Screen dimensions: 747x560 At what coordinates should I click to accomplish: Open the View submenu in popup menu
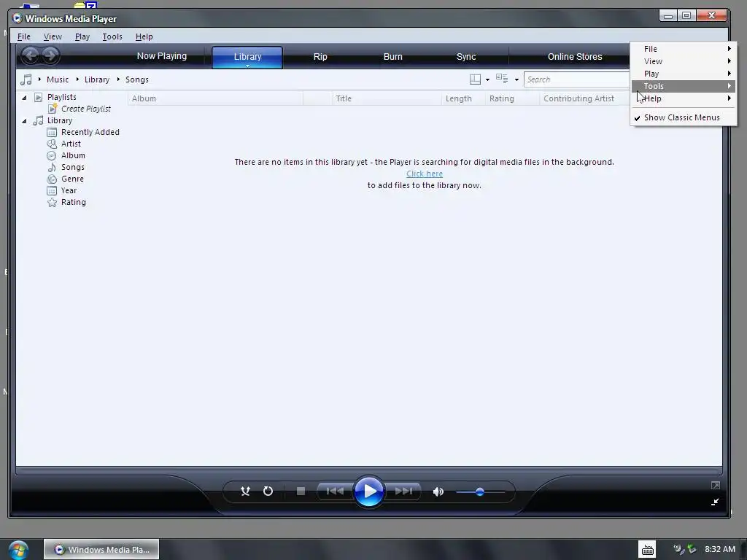[x=683, y=61]
